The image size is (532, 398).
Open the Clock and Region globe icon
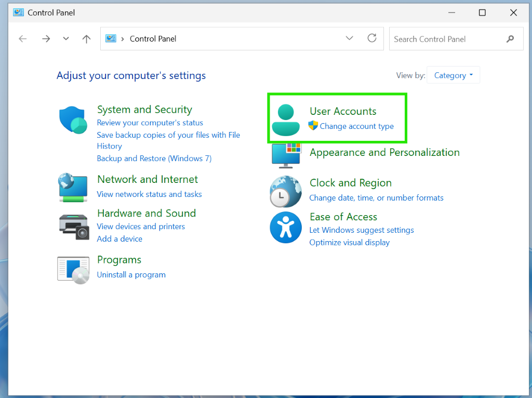(286, 191)
